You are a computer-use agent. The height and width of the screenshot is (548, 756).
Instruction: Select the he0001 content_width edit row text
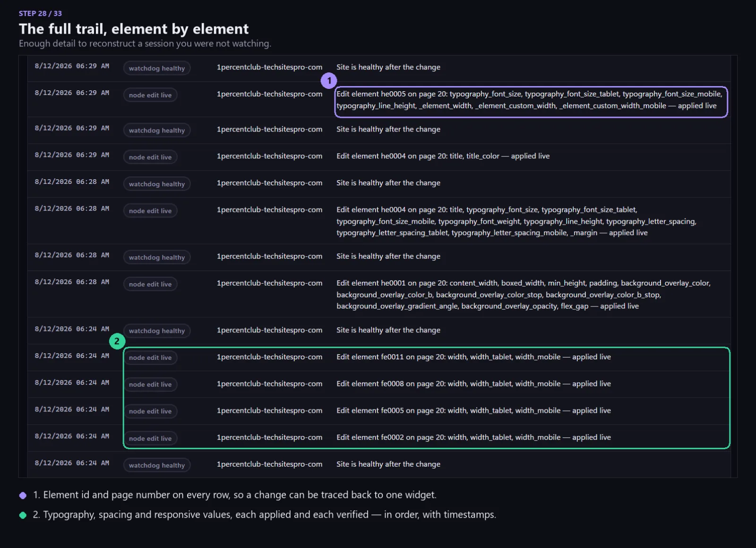(x=524, y=295)
